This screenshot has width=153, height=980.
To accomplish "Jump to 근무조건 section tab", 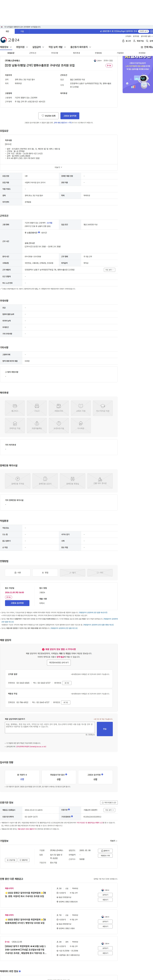I will [x=33, y=53].
